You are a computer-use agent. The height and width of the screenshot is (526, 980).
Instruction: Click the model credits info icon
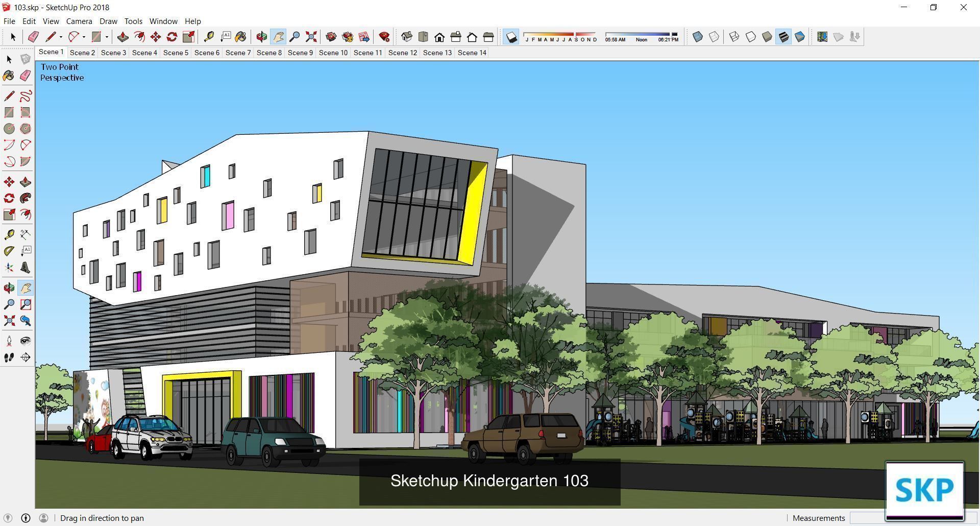pyautogui.click(x=26, y=518)
